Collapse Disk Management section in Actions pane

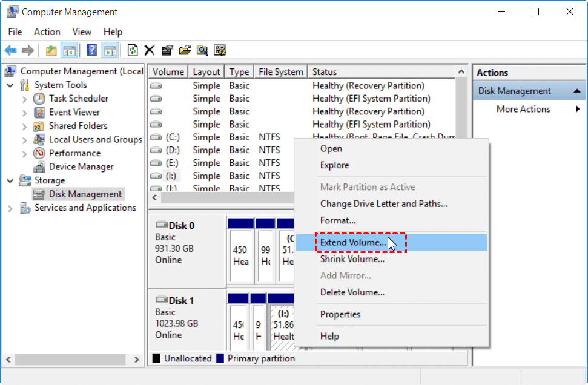pyautogui.click(x=577, y=91)
